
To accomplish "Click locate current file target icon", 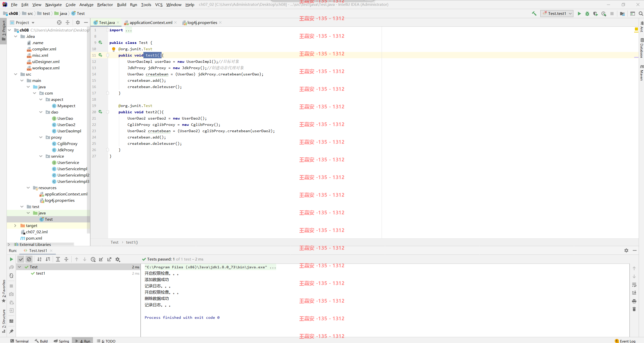I will pos(59,22).
